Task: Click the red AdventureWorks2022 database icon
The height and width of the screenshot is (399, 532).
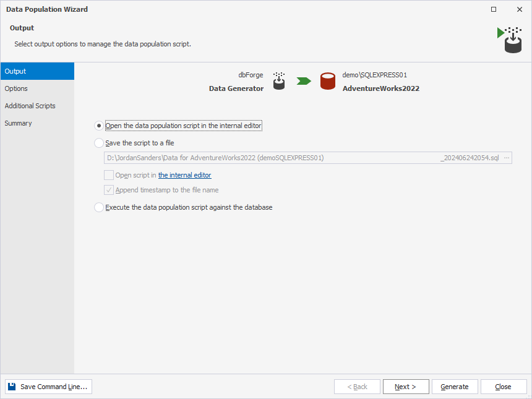Action: [328, 81]
